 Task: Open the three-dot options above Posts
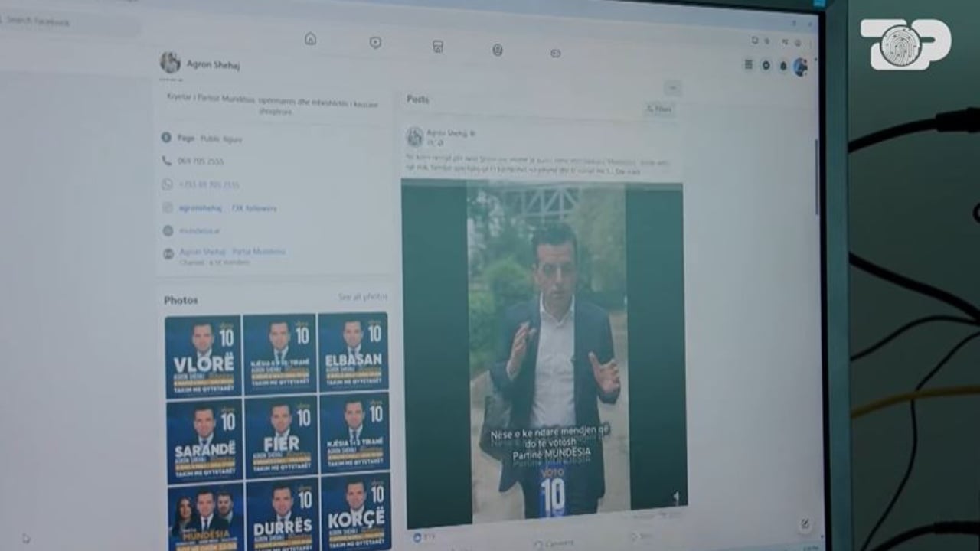[672, 88]
